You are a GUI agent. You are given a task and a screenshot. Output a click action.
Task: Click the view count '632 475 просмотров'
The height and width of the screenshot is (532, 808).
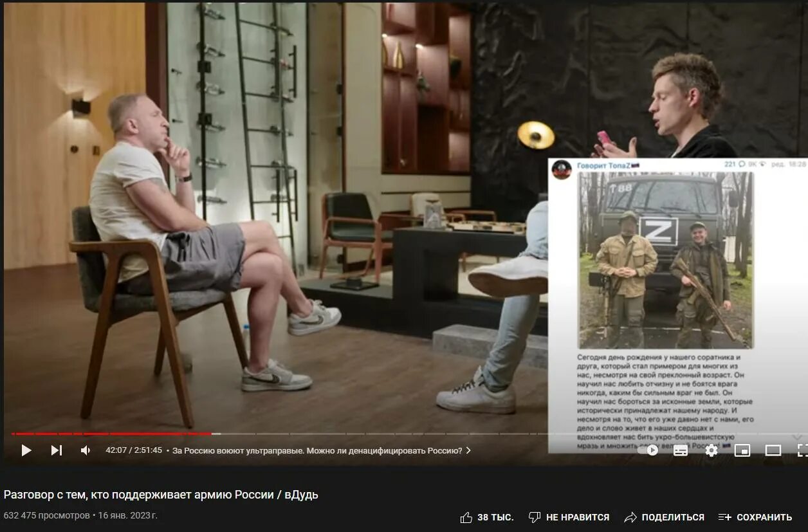(x=46, y=515)
